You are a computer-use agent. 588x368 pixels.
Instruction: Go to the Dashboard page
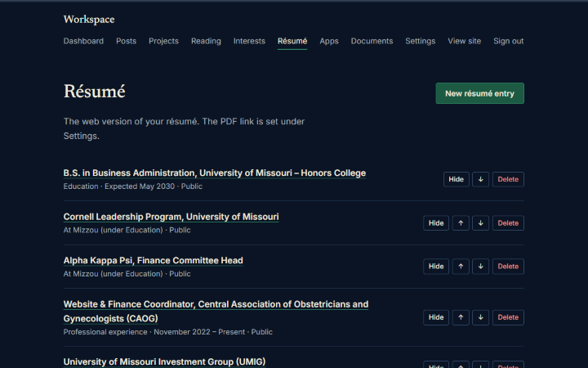[83, 41]
